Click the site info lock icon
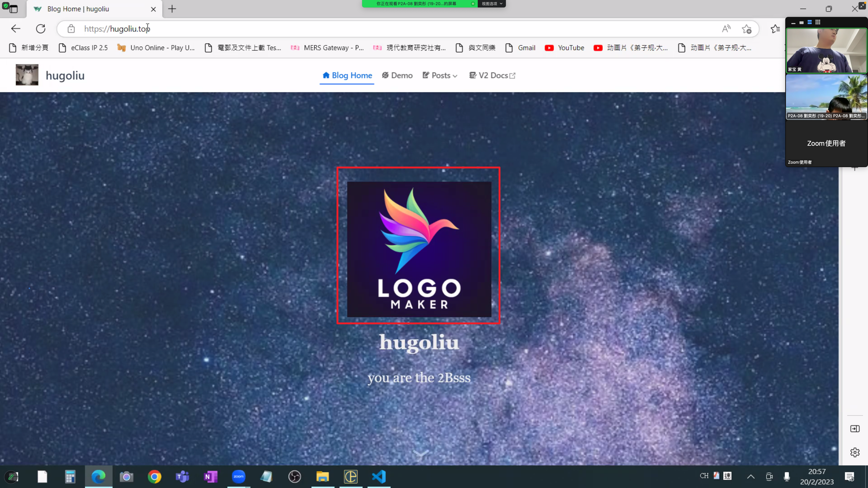Image resolution: width=868 pixels, height=488 pixels. (71, 29)
